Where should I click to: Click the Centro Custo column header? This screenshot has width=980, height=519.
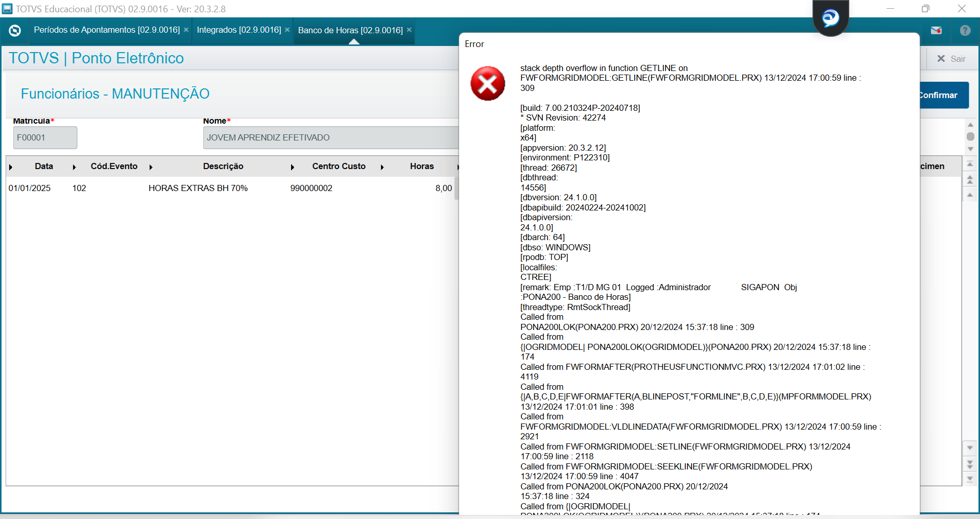[339, 166]
